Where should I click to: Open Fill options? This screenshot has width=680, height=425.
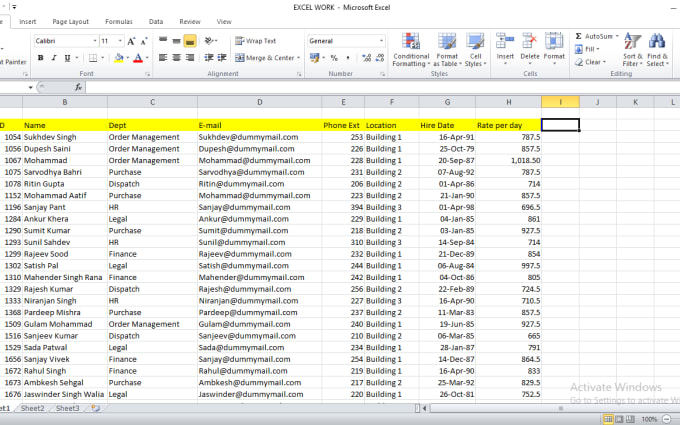click(587, 49)
